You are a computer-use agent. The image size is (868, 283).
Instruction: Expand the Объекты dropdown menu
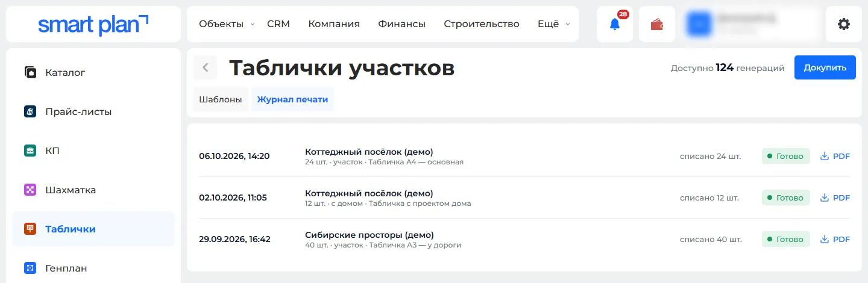click(x=227, y=24)
